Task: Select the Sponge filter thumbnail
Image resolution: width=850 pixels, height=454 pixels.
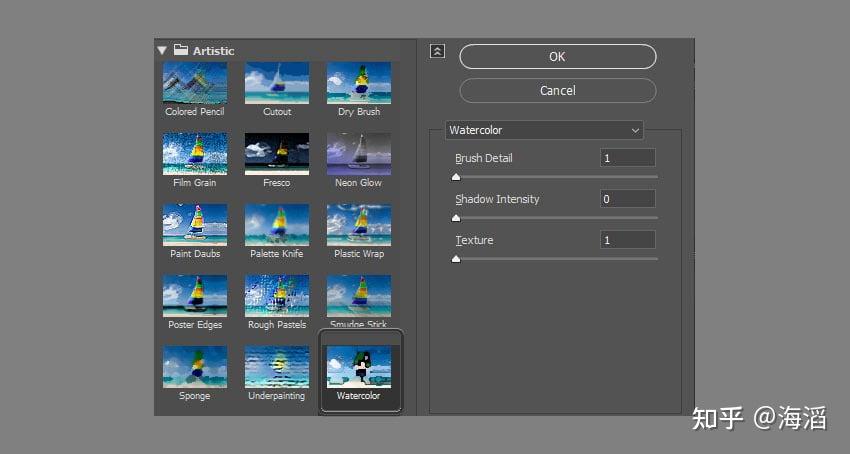Action: [x=195, y=367]
